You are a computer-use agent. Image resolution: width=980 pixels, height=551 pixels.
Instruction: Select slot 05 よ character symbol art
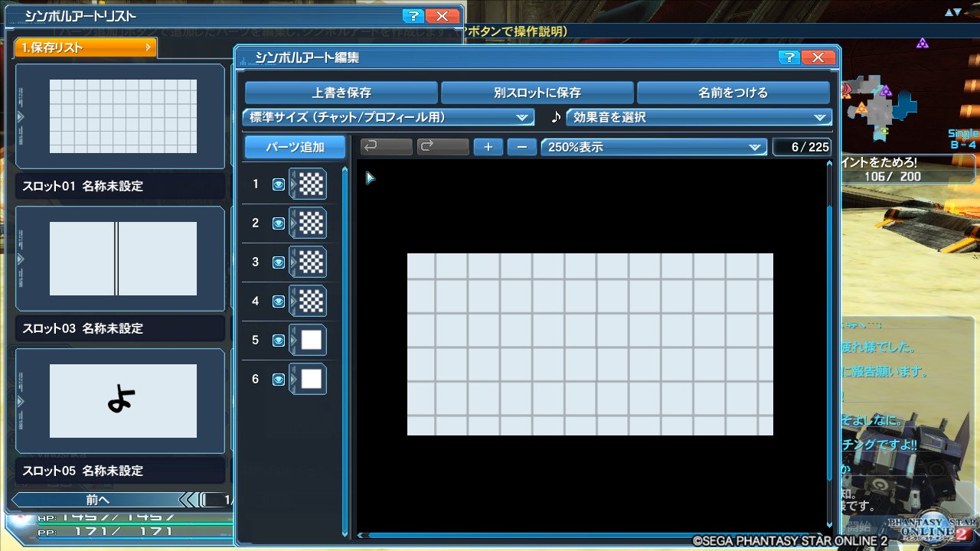click(x=120, y=401)
